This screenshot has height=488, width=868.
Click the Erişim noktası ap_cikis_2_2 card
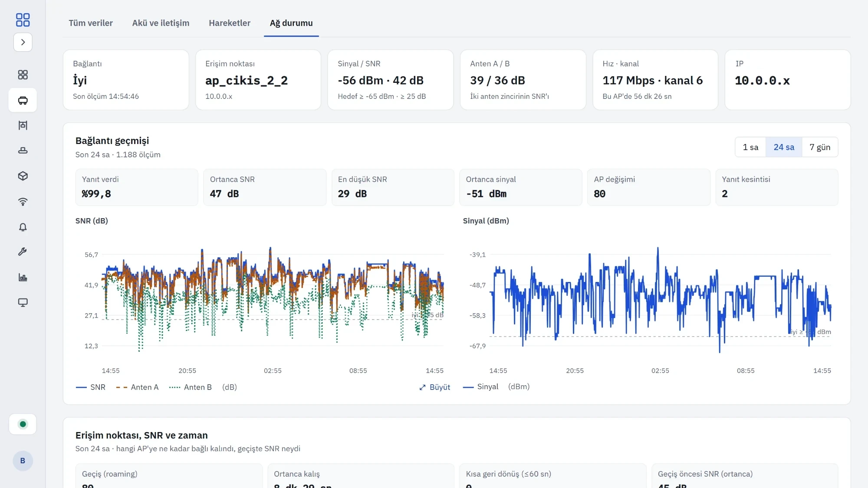258,80
